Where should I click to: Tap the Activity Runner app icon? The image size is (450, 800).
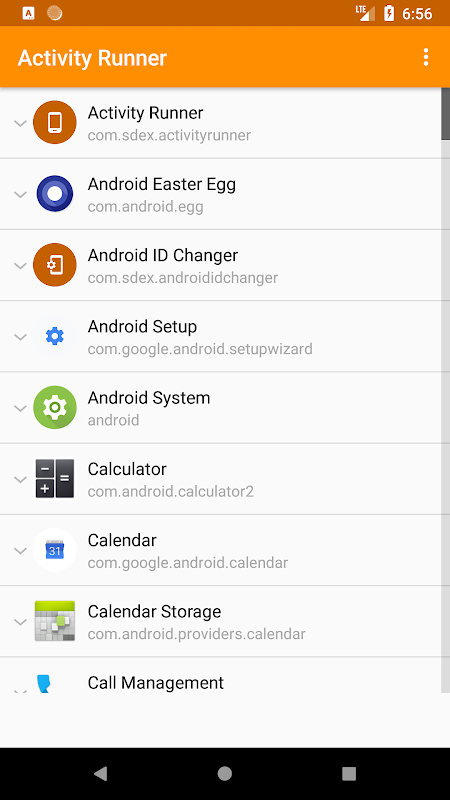(55, 122)
